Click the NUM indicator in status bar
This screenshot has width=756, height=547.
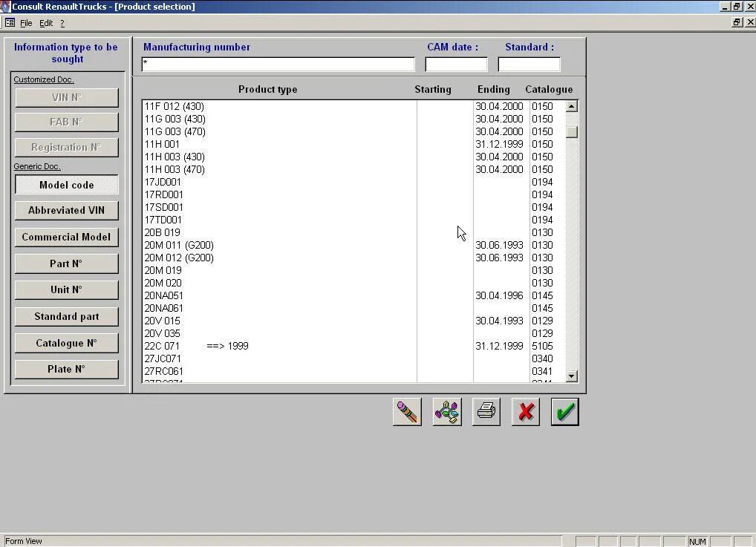point(697,542)
